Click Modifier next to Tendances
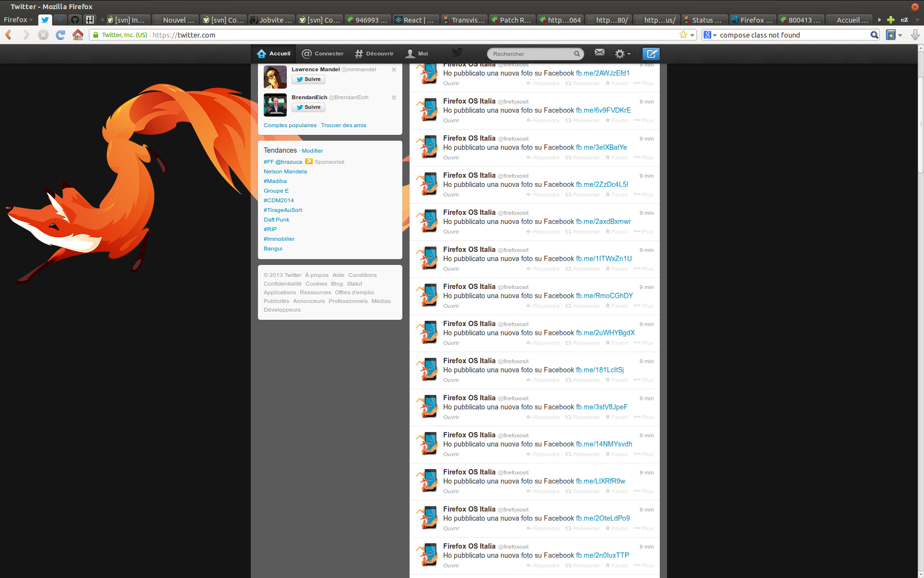924x578 pixels. tap(312, 151)
